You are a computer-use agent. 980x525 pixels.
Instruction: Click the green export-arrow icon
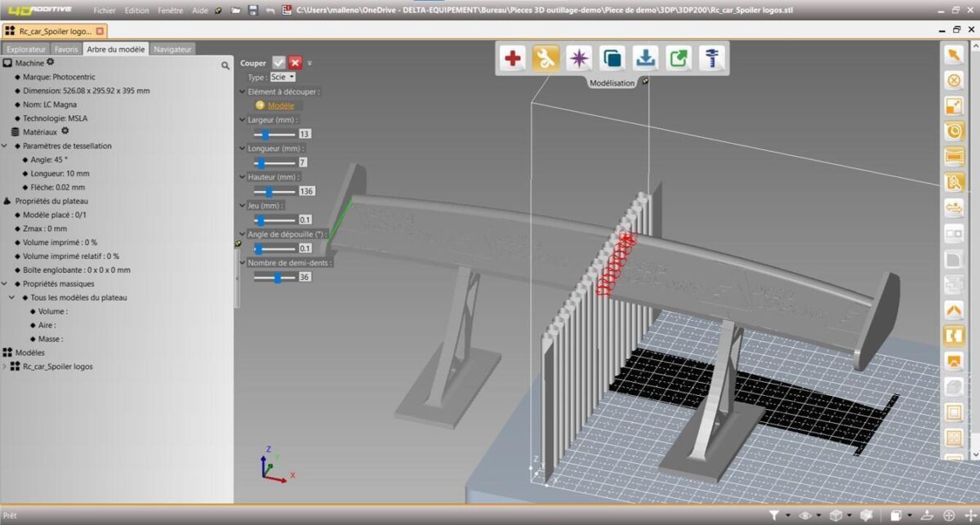coord(679,59)
